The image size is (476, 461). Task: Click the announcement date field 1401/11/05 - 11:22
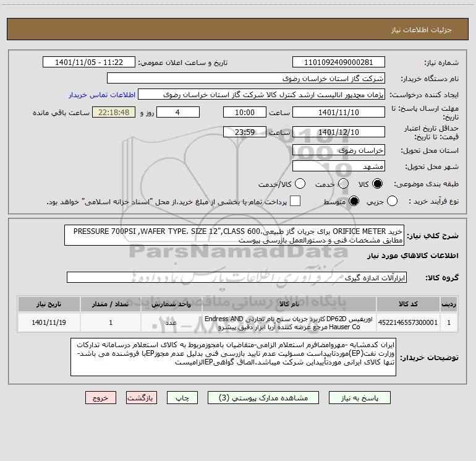pyautogui.click(x=89, y=62)
